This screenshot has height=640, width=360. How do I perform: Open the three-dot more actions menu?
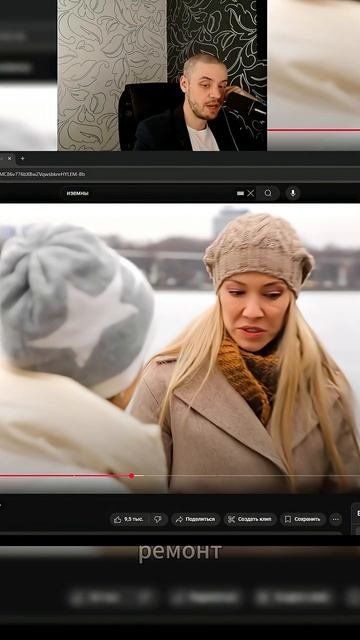[x=336, y=519]
